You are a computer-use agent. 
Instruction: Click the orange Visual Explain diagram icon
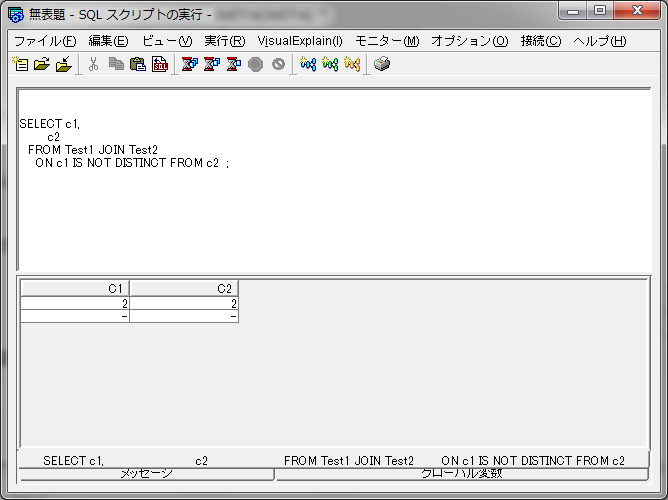tap(352, 64)
